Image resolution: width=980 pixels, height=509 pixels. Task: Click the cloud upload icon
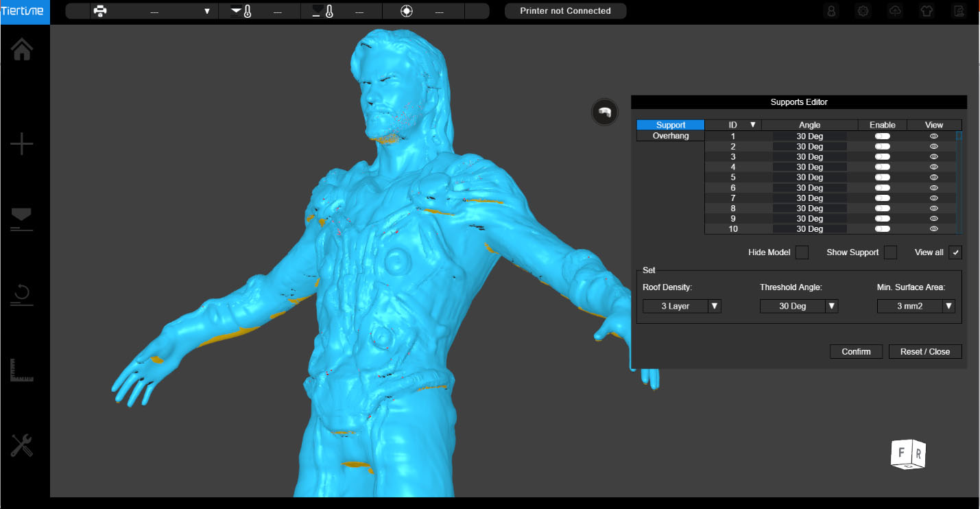tap(895, 11)
